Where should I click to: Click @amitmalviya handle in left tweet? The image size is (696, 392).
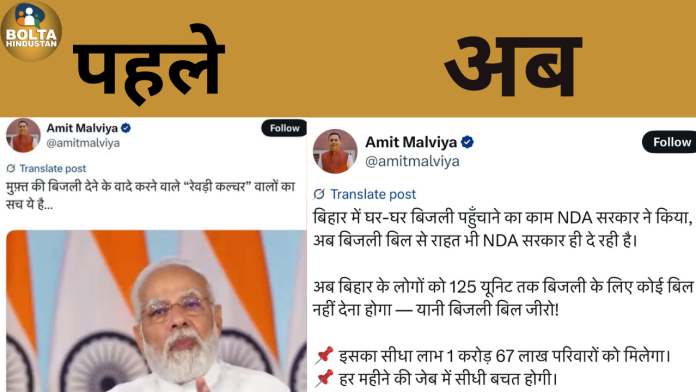click(83, 143)
